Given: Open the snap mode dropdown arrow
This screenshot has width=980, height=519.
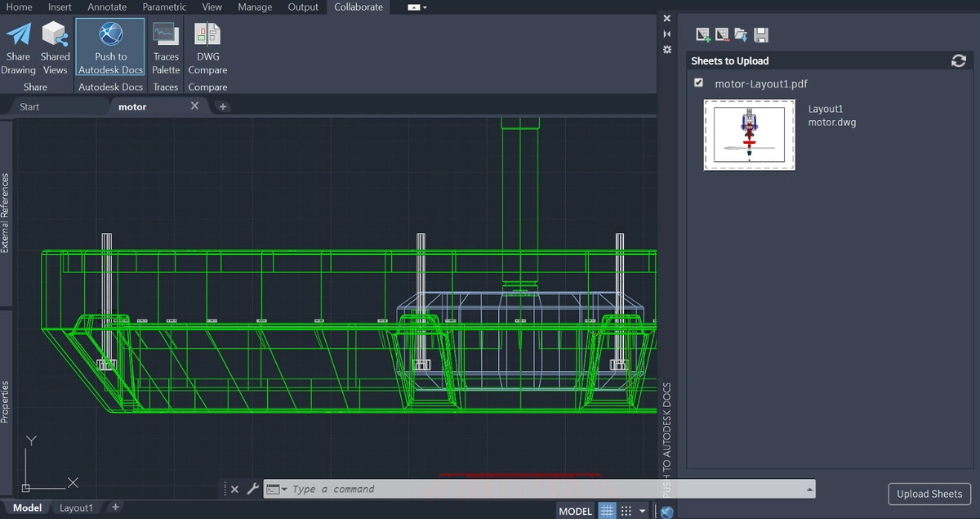Looking at the screenshot, I should (642, 511).
